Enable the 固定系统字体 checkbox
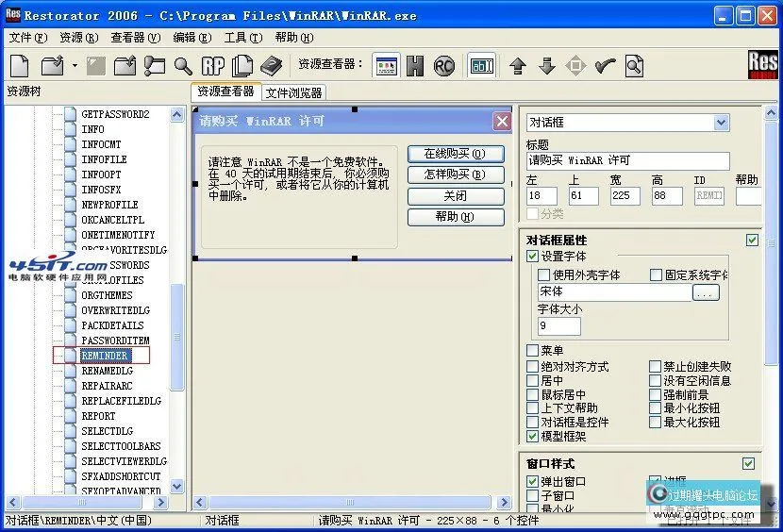Screen dimensions: 783x532 coord(657,274)
